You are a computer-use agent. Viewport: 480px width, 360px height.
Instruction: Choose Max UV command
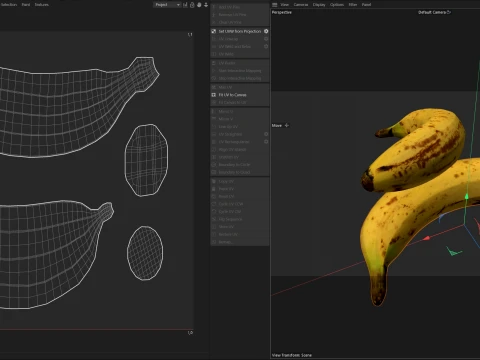[x=240, y=87]
